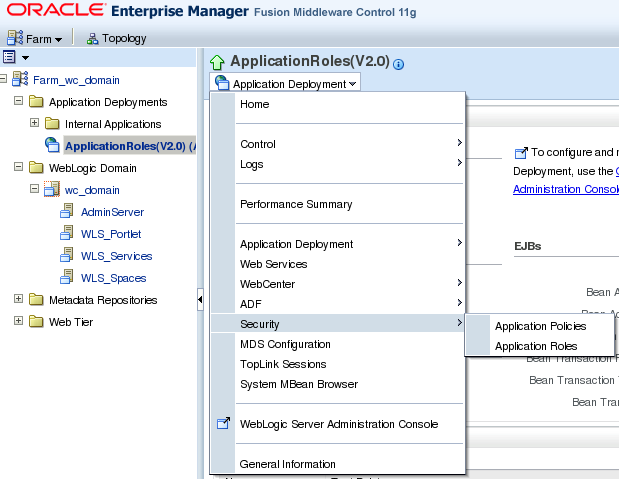Open the WLS_Portlet server link
The image size is (619, 479).
click(x=111, y=234)
